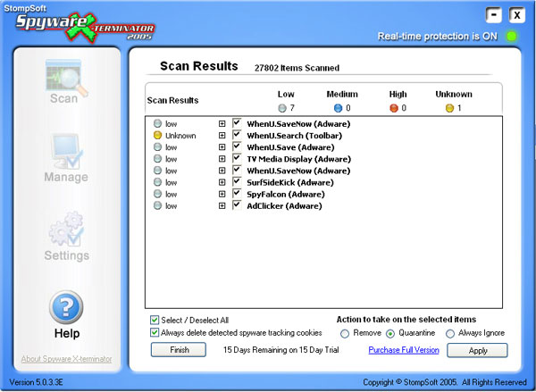Screen dimensions: 536x392
Task: Expand the AdClicker (Adware) entry
Action: [x=222, y=205]
